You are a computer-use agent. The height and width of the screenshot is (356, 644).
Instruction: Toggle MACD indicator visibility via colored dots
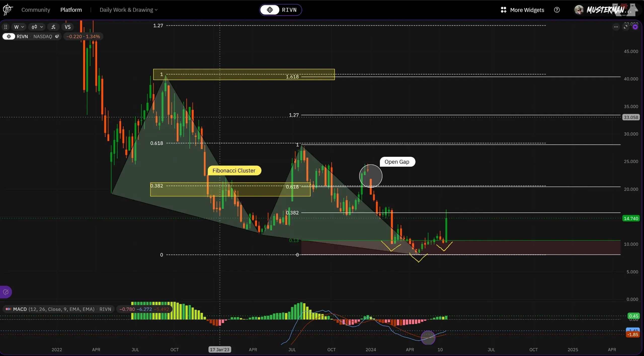coord(8,309)
